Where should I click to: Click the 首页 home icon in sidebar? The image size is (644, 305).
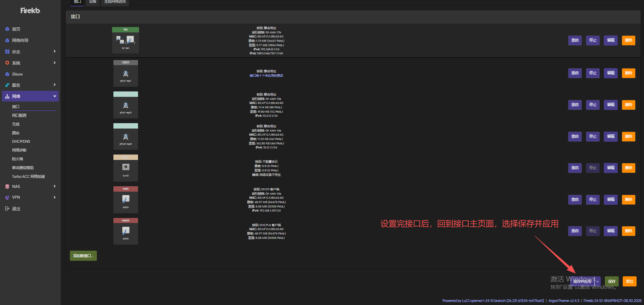pyautogui.click(x=7, y=29)
